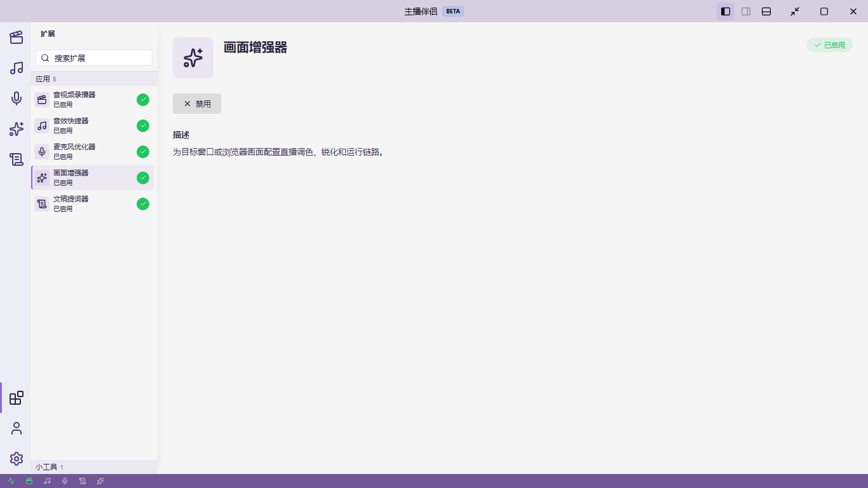This screenshot has height=488, width=868.
Task: Click the 主播伴侣 window title
Action: [421, 11]
